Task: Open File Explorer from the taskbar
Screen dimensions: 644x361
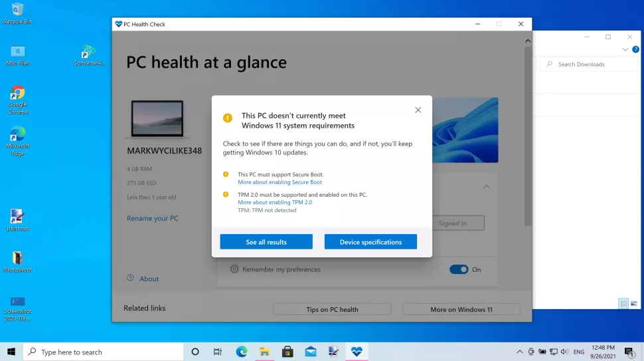Action: (x=264, y=352)
